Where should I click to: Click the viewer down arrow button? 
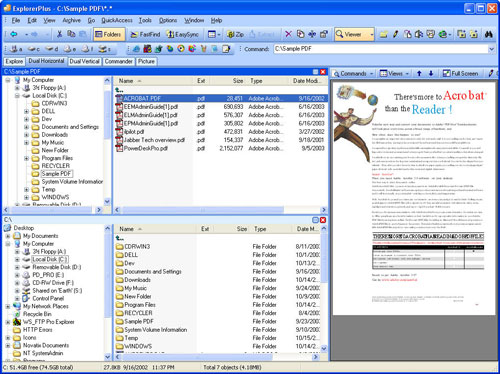point(431,73)
